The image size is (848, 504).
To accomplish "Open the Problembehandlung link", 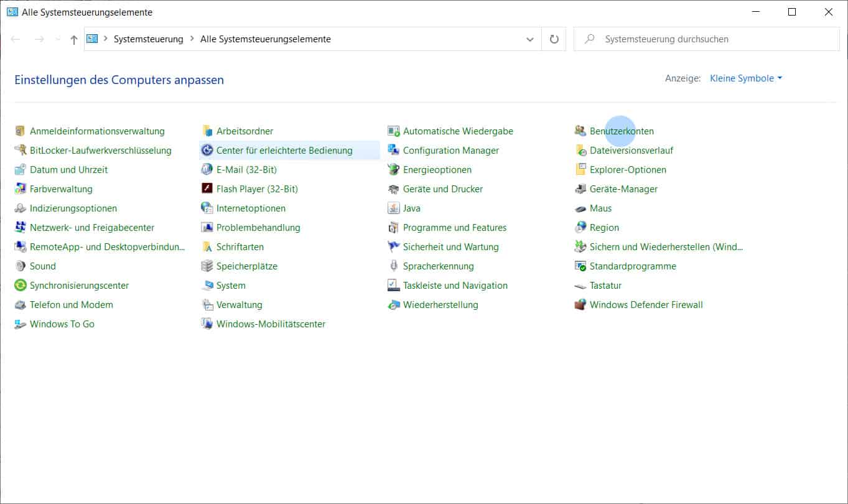I will click(258, 228).
